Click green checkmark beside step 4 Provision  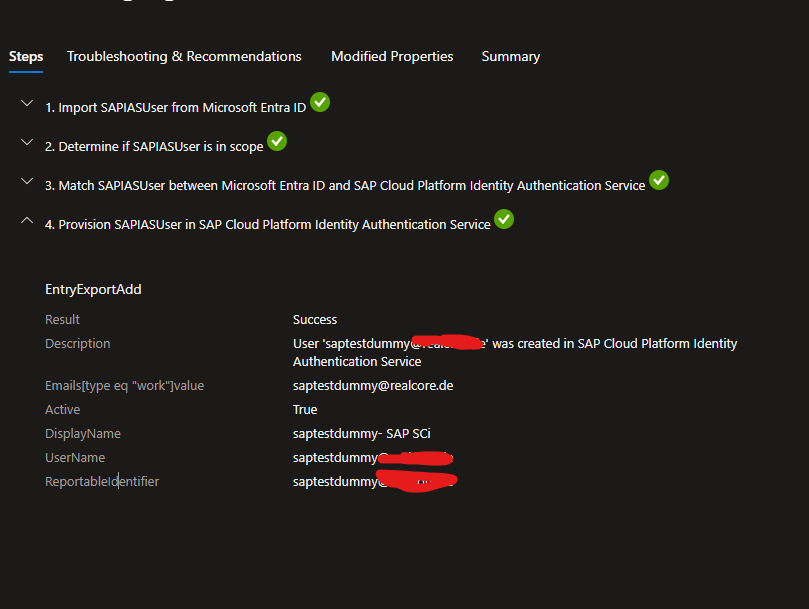pos(504,219)
